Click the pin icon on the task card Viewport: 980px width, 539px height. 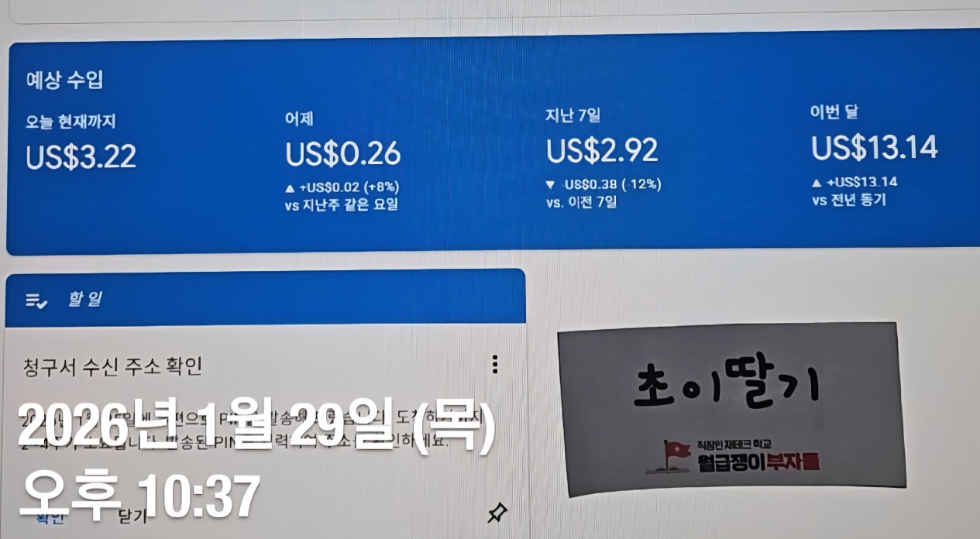point(497,512)
